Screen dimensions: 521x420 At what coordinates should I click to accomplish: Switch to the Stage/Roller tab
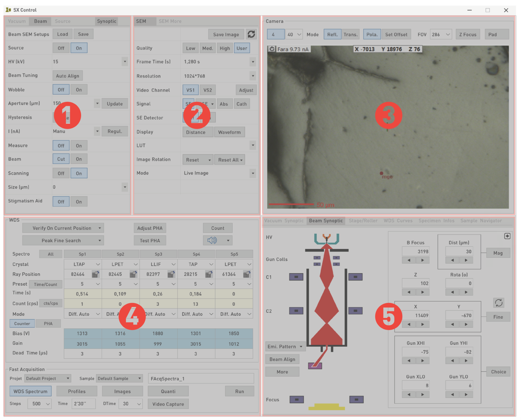363,221
